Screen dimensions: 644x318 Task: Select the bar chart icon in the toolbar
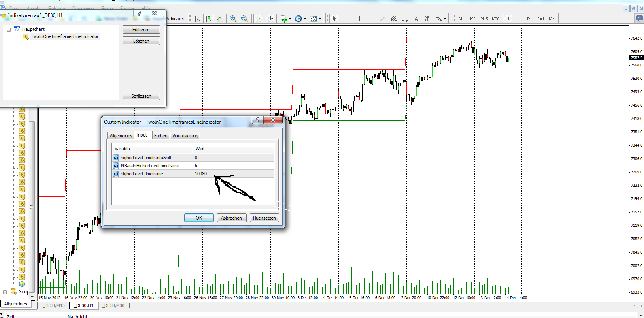pos(197,19)
